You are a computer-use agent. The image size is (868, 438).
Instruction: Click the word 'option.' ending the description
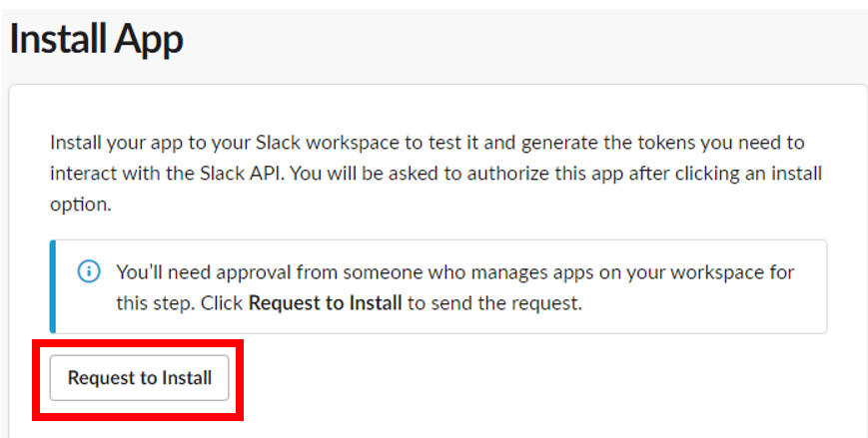click(x=81, y=206)
